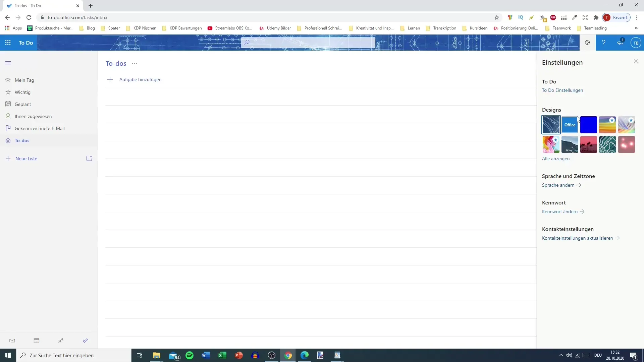
Task: Open Kontakteinstellungen aktualisieren link
Action: click(x=581, y=238)
